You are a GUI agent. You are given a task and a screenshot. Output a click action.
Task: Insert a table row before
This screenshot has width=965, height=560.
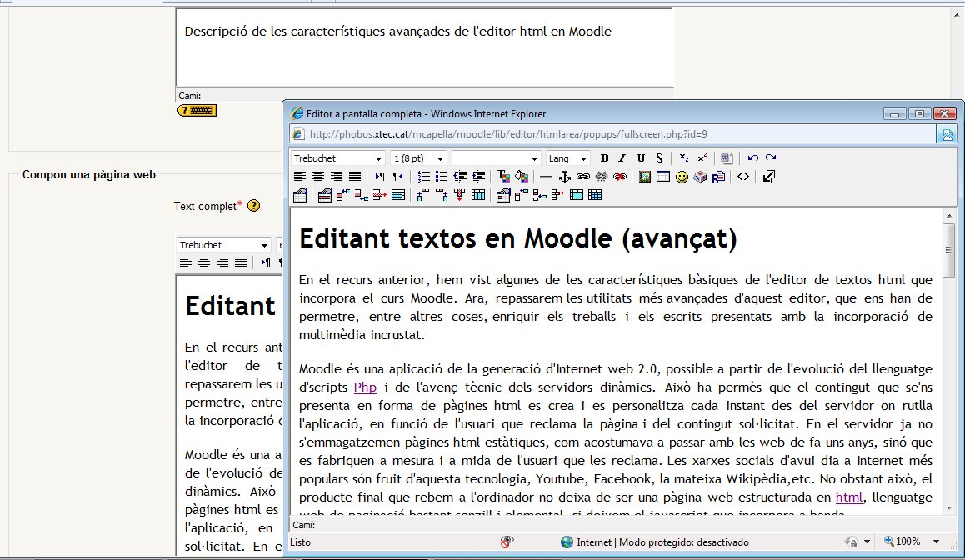[x=342, y=195]
